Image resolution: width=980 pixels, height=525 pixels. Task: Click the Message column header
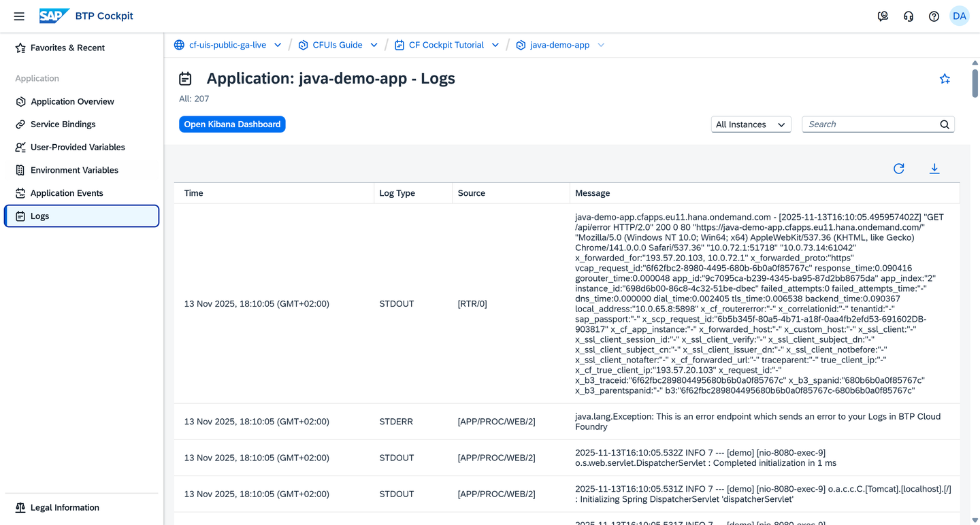click(765, 193)
